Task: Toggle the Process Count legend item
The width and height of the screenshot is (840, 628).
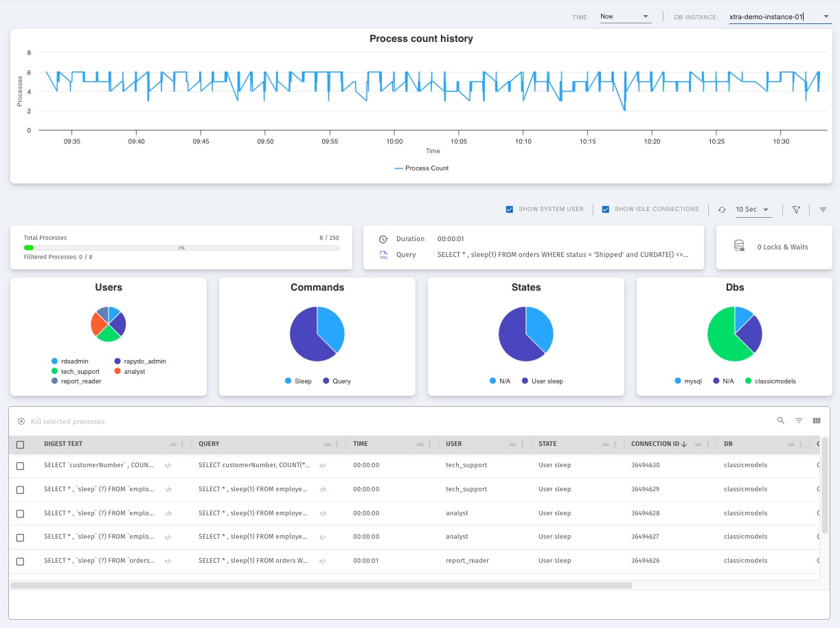Action: (422, 168)
